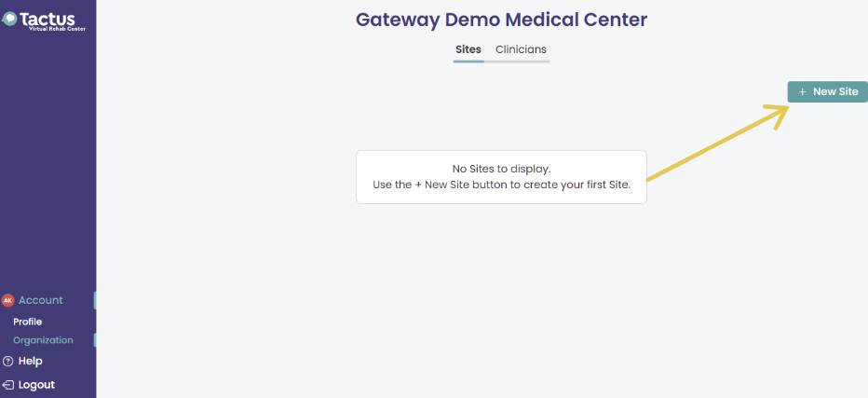Click the yellow arrow pointing to New Site
The height and width of the screenshot is (398, 868).
[719, 142]
